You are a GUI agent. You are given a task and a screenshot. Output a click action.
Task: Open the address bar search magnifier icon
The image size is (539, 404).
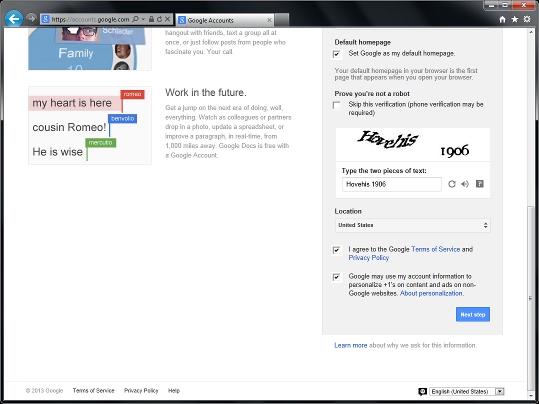(x=135, y=19)
